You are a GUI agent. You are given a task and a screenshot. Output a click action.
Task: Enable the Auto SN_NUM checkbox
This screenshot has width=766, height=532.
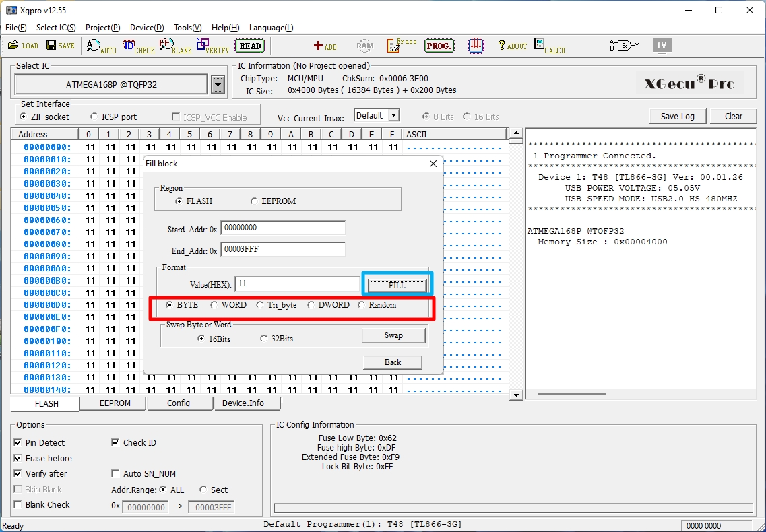116,473
